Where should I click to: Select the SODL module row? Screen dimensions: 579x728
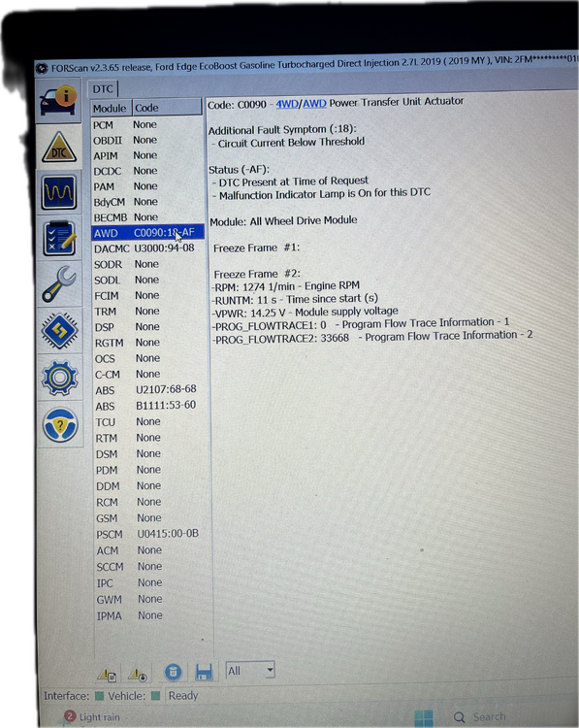click(148, 280)
